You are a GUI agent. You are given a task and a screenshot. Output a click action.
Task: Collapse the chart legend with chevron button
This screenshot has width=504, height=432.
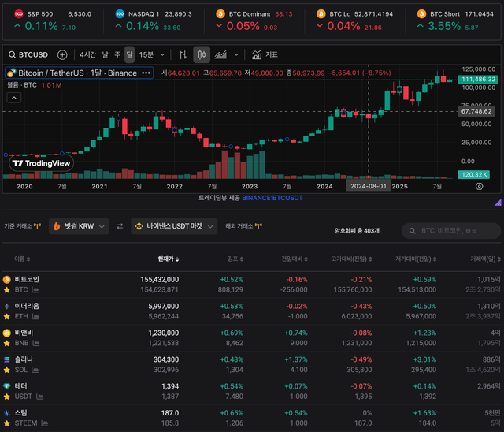click(14, 98)
